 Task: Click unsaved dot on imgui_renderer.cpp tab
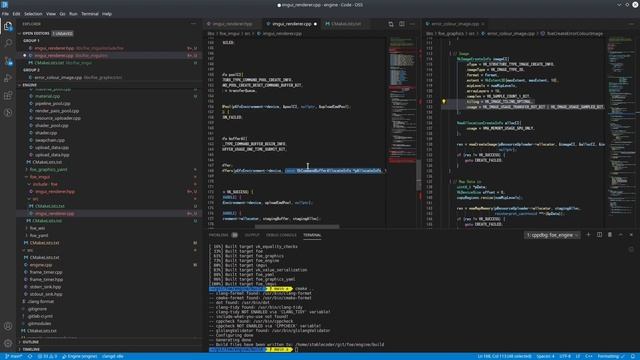[315, 24]
